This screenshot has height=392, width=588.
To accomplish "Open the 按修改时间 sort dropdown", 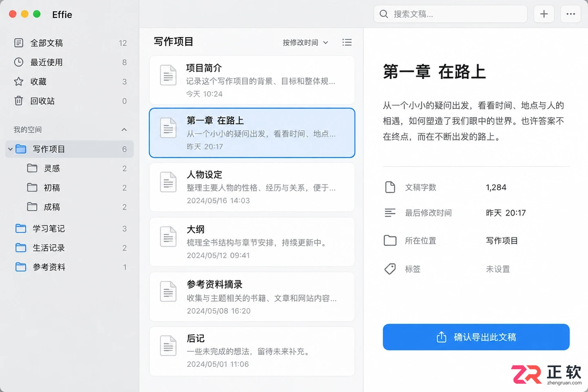I will 305,42.
